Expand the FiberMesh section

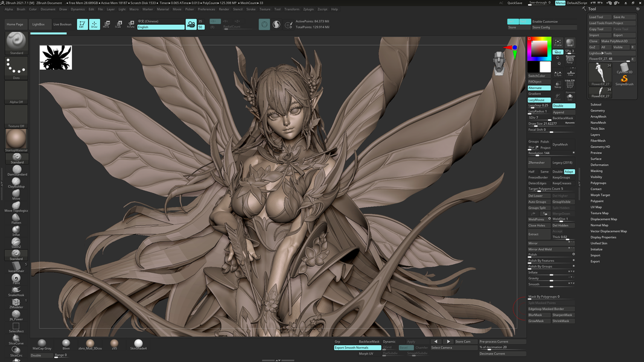coord(598,141)
